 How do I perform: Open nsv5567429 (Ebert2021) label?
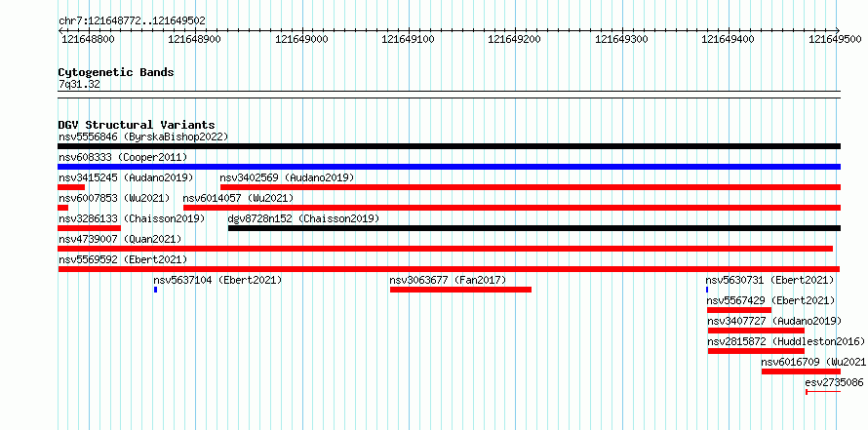770,300
